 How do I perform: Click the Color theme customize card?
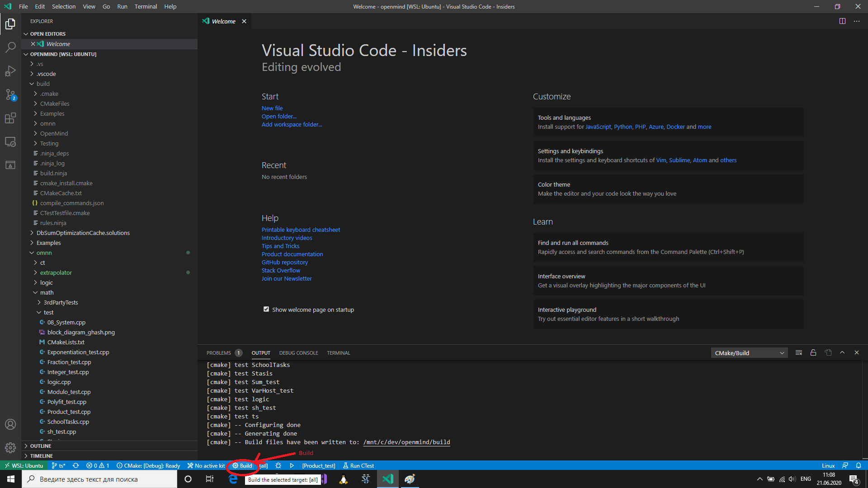pyautogui.click(x=668, y=189)
